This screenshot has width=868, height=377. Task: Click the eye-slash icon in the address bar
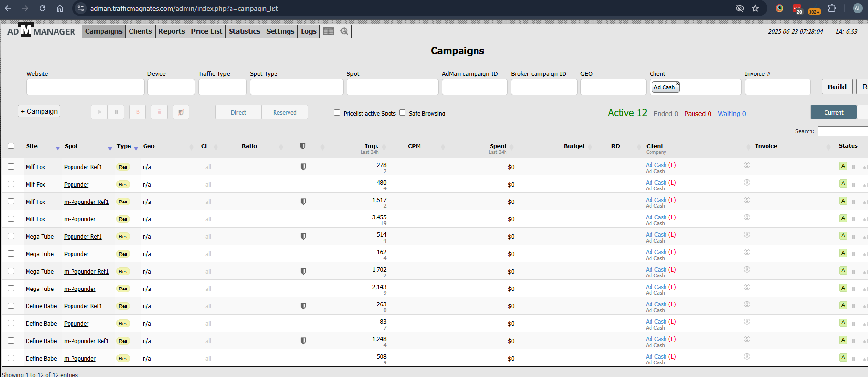(x=739, y=8)
